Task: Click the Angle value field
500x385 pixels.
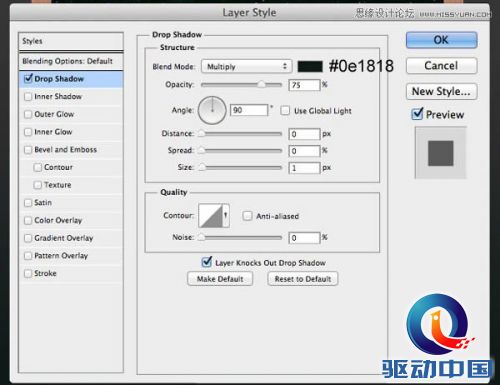Action: 249,110
